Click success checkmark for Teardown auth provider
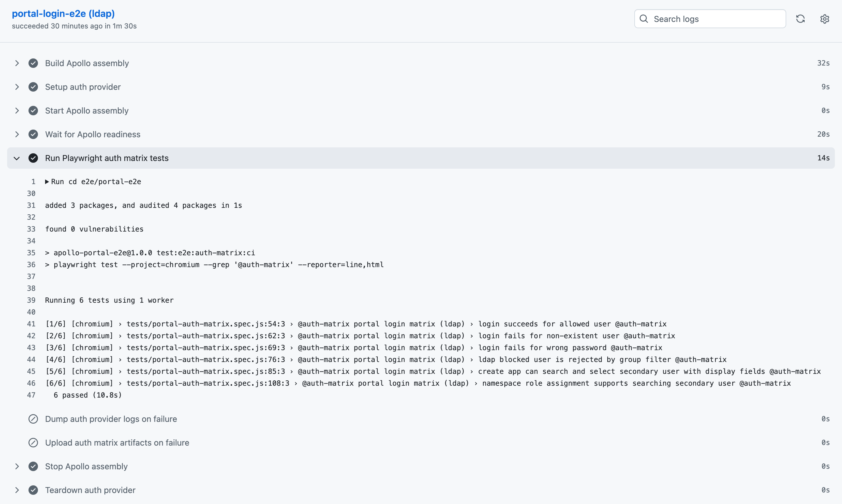The width and height of the screenshot is (842, 504). click(33, 490)
